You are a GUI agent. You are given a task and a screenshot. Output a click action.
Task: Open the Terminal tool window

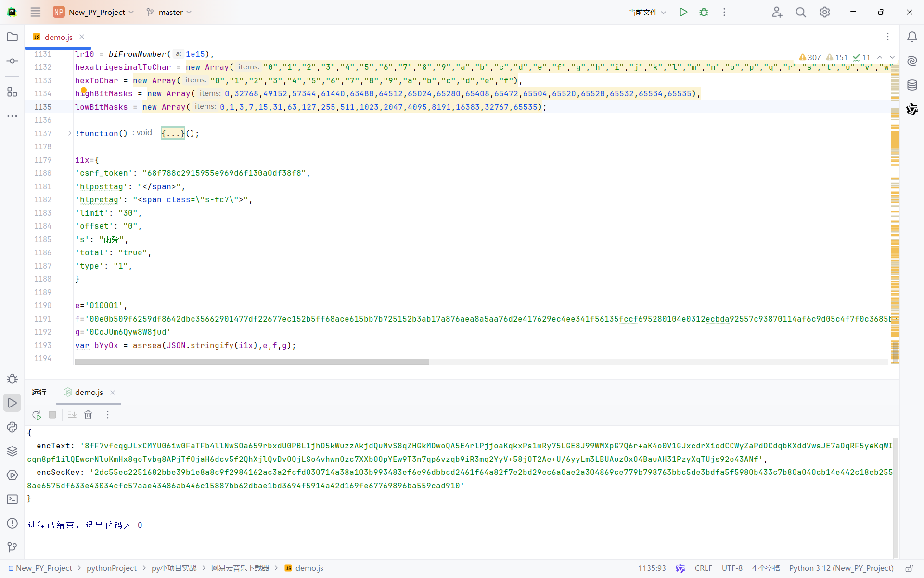pyautogui.click(x=13, y=499)
